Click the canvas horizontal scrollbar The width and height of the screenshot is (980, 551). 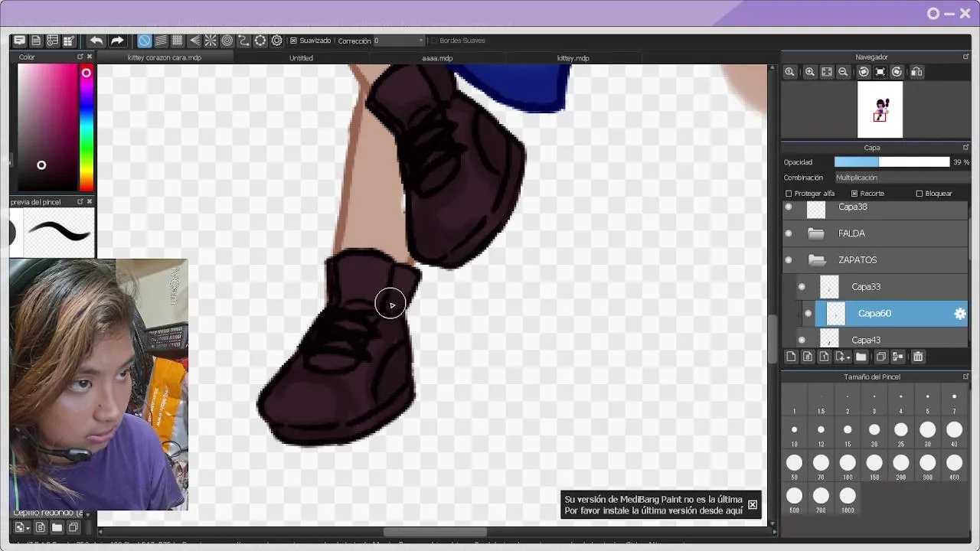click(435, 532)
